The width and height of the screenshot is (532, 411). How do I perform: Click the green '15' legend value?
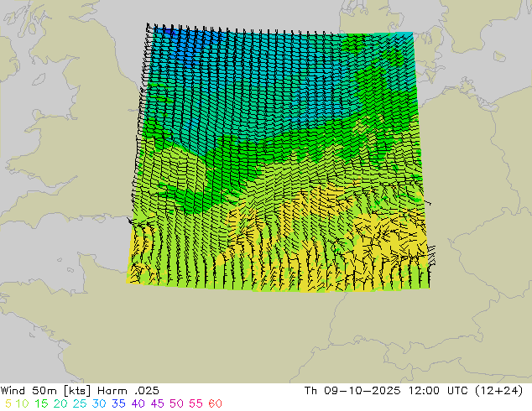point(41,403)
